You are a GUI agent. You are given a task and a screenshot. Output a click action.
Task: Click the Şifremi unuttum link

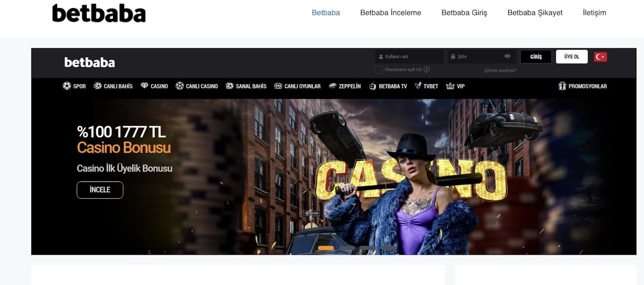[x=500, y=70]
